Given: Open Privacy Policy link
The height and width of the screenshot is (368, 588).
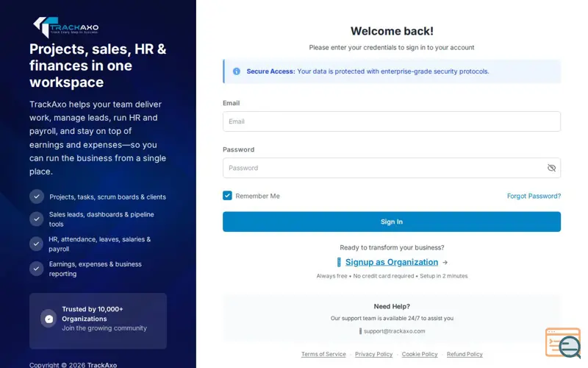Looking at the screenshot, I should click(373, 354).
